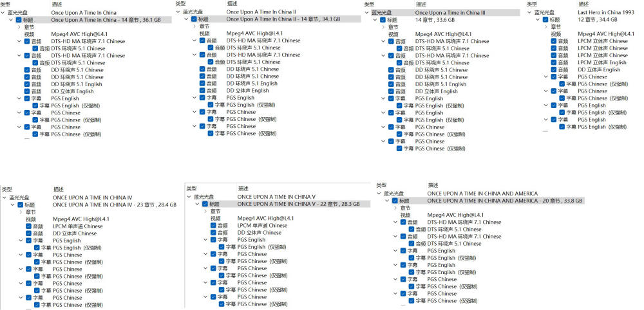Select the LPCM 单声道 Chinese row in China V panel
The height and width of the screenshot is (310, 644).
249,226
